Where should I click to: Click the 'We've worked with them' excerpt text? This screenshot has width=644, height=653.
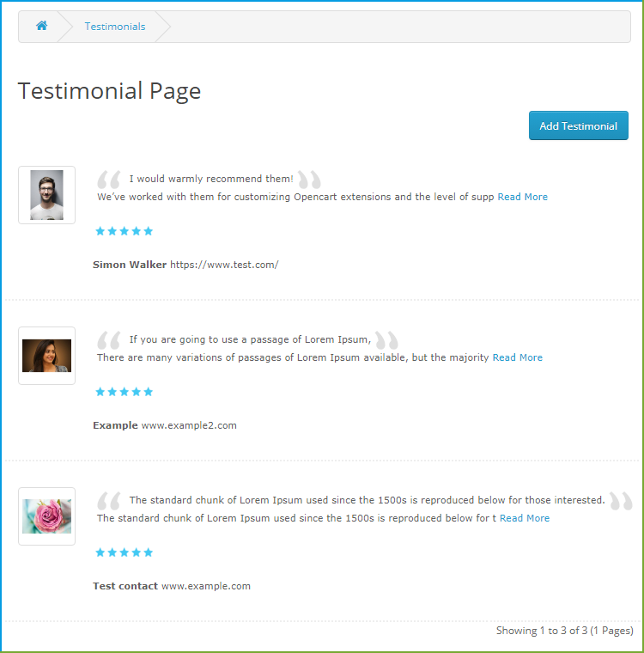[295, 197]
